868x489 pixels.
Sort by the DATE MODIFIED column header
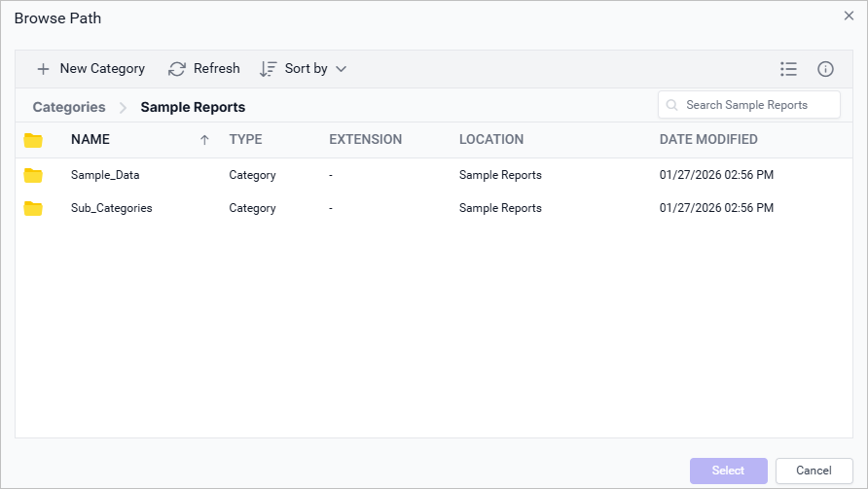tap(708, 139)
